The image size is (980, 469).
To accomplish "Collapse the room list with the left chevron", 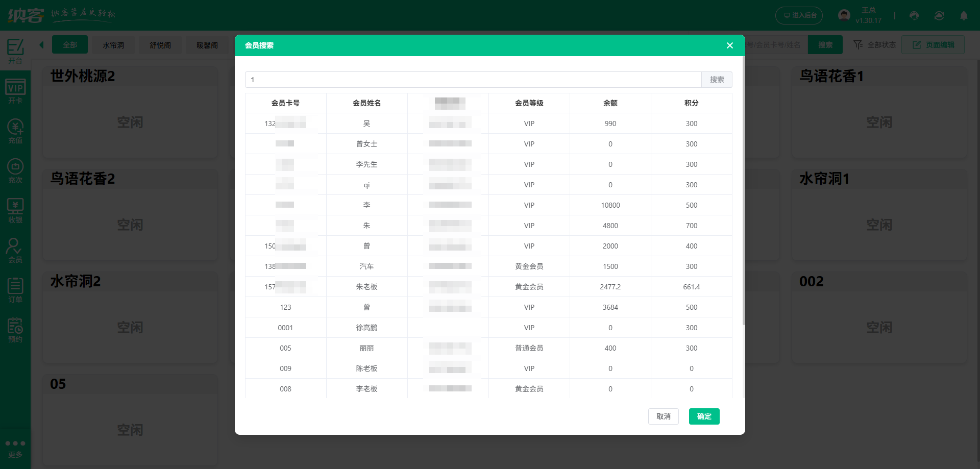I will click(x=41, y=44).
